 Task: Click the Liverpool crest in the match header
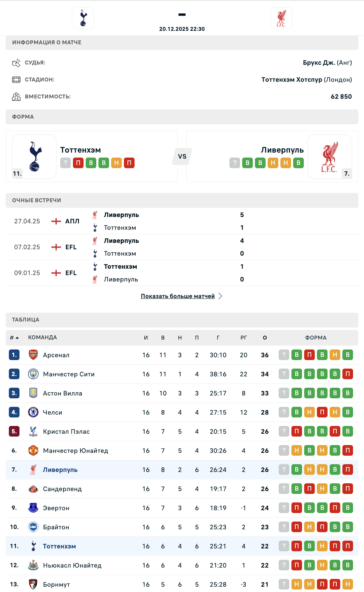tap(281, 18)
